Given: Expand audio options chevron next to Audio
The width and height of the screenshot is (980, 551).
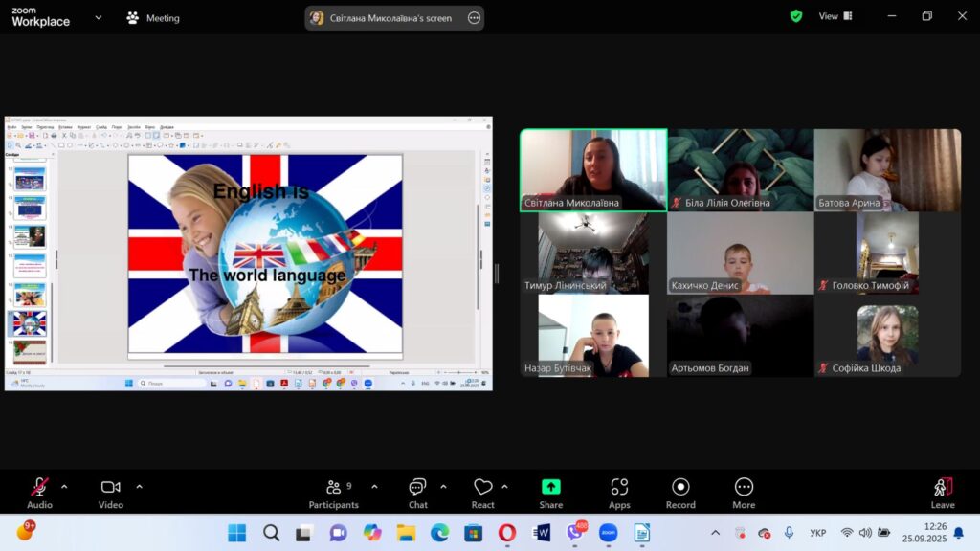Looking at the screenshot, I should [64, 486].
